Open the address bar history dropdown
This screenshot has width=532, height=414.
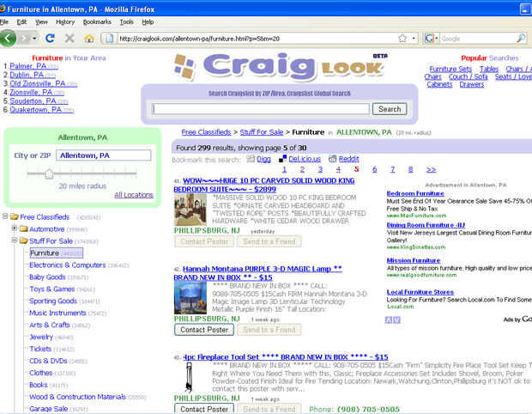414,39
